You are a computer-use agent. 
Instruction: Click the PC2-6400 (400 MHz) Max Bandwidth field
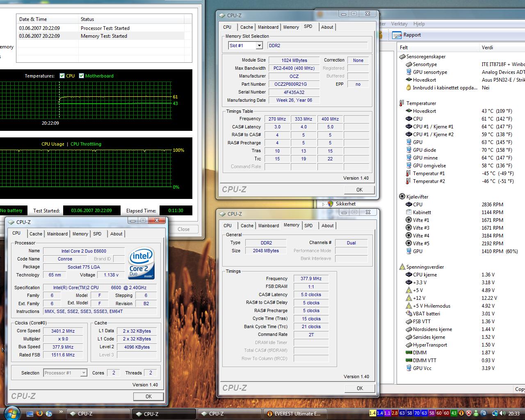click(x=294, y=68)
